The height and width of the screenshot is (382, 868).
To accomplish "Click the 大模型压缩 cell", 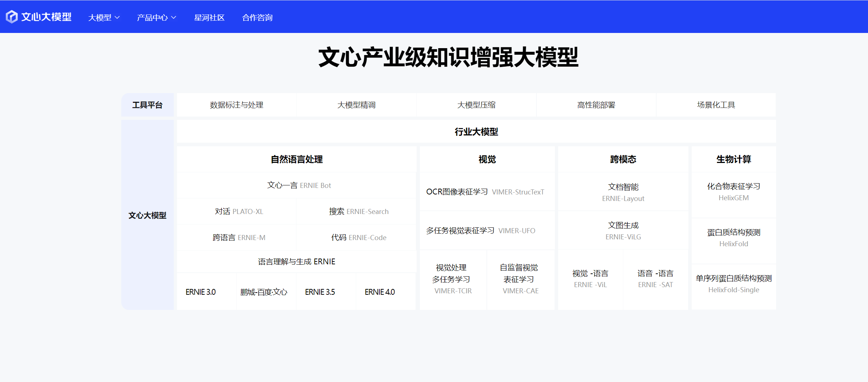I will click(x=476, y=105).
